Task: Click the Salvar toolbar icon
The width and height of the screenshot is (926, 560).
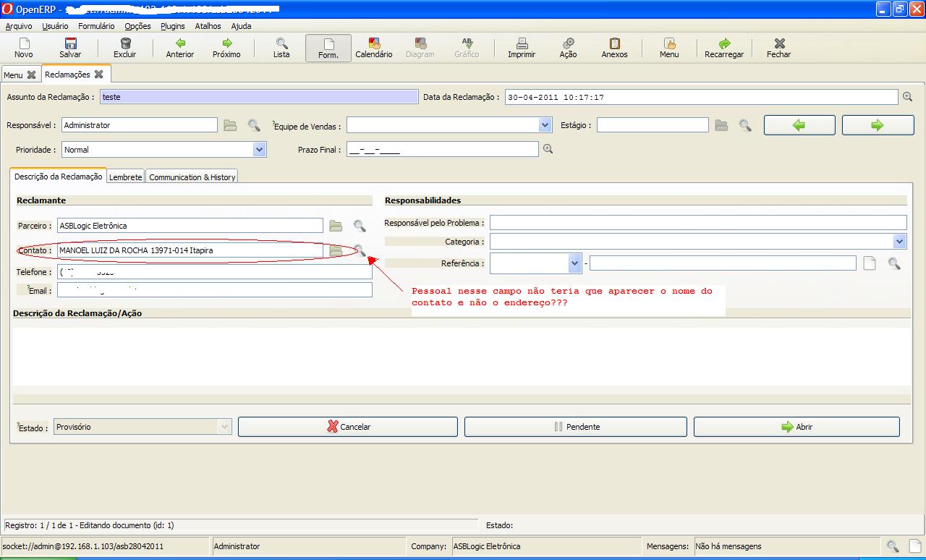Action: [x=70, y=48]
